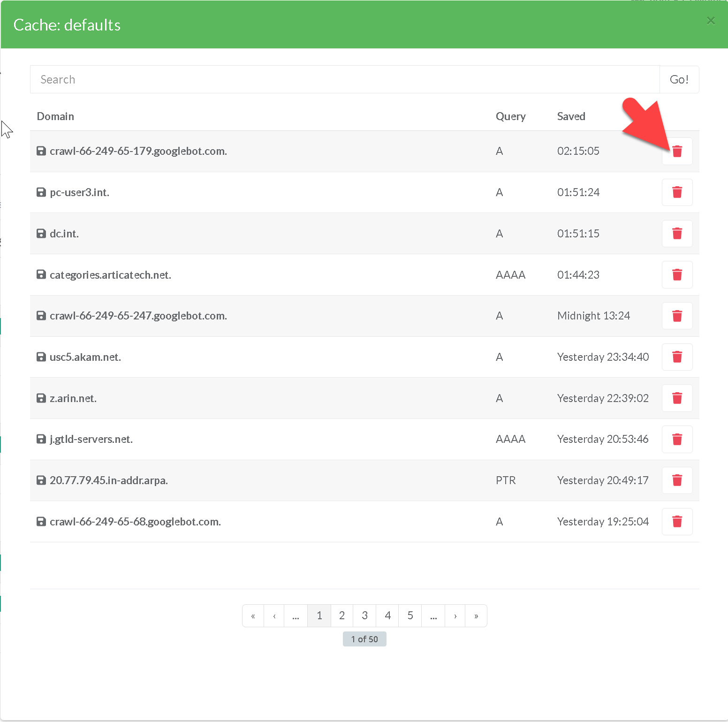Delete crawl-66-249-65-68.googlebot.com cache entry

(x=677, y=522)
